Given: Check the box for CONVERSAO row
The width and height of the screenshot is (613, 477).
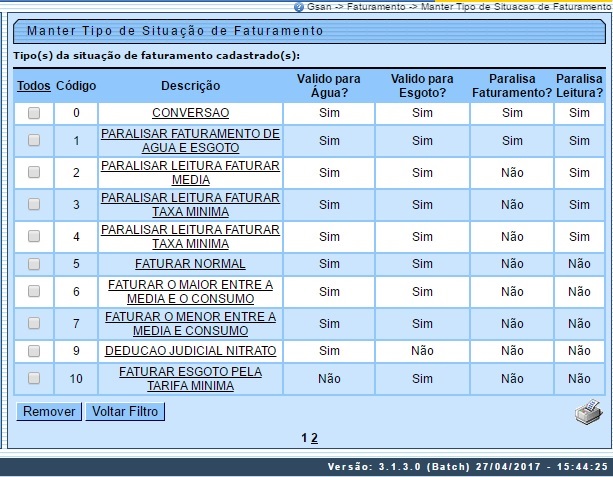Looking at the screenshot, I should coord(34,113).
